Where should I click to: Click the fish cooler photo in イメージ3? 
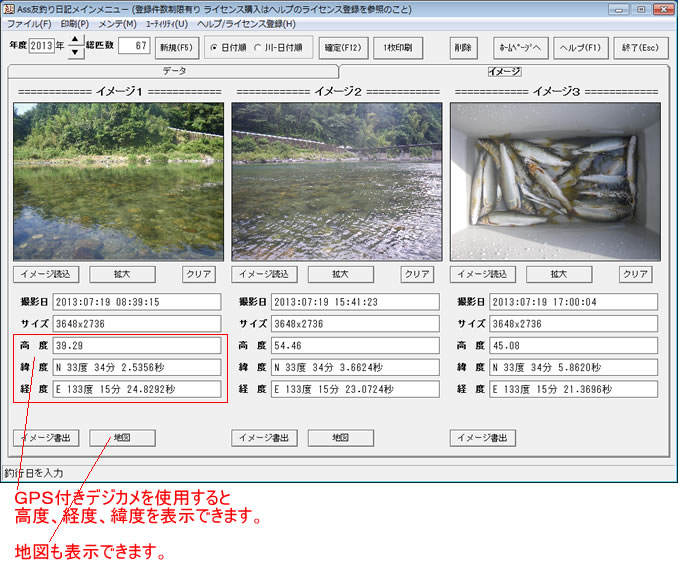555,181
